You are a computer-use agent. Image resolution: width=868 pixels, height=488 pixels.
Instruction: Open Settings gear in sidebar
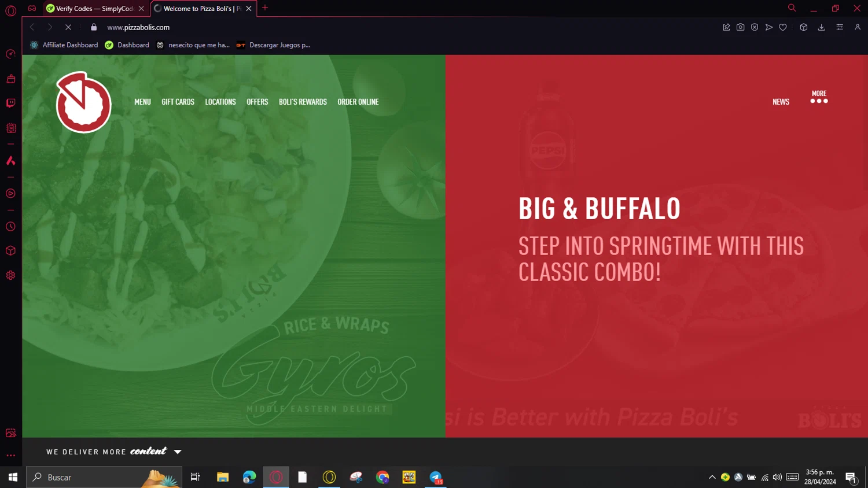point(10,275)
